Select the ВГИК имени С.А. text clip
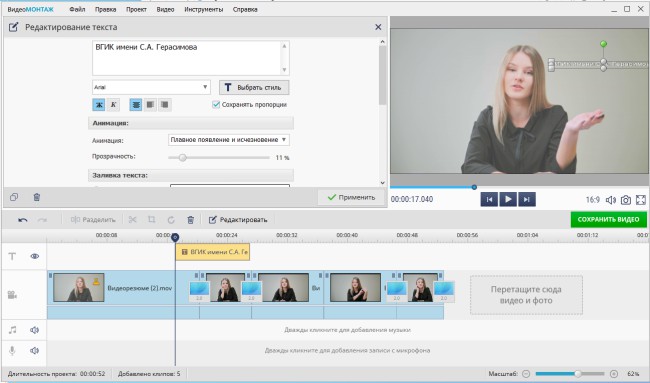This screenshot has width=650, height=383. pyautogui.click(x=213, y=252)
